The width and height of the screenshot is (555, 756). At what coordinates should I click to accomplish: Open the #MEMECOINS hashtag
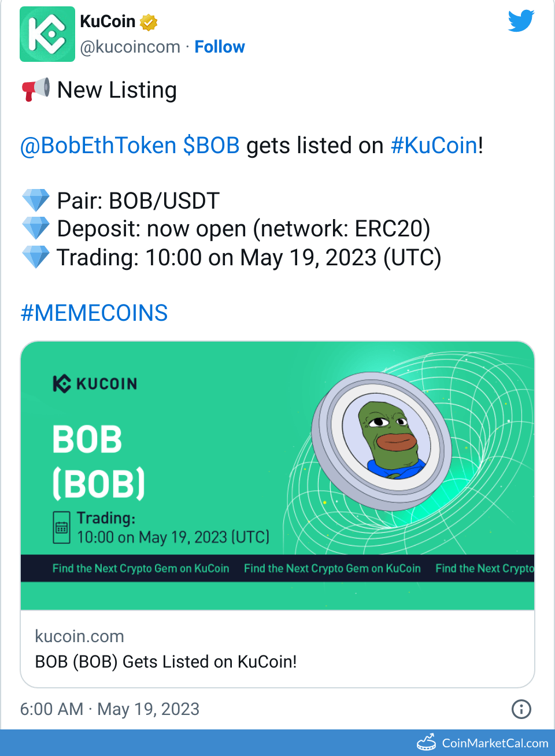tap(94, 313)
